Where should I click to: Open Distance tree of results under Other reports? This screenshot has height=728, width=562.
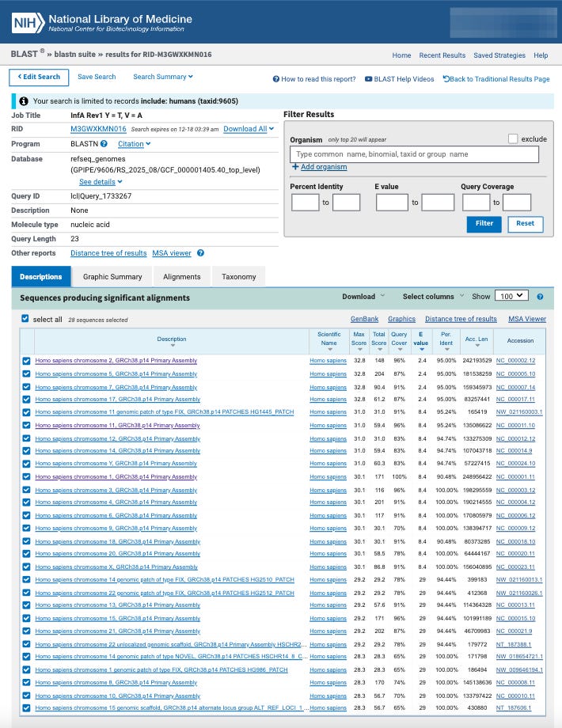click(x=108, y=253)
